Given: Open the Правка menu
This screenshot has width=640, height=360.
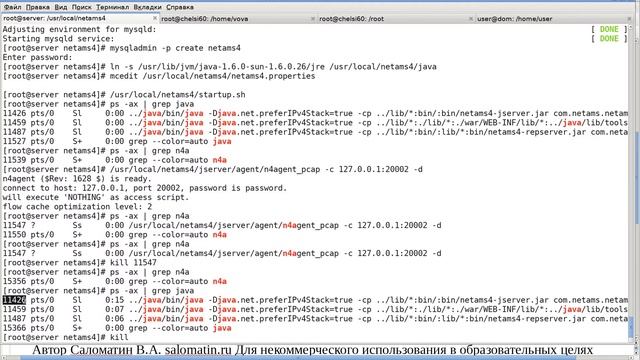Looking at the screenshot, I should click(38, 7).
